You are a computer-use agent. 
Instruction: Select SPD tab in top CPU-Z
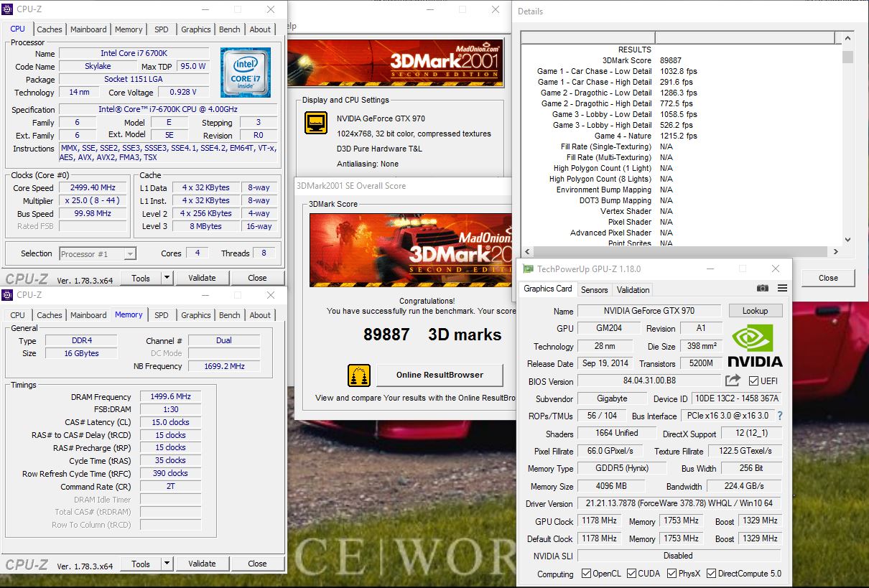tap(162, 29)
